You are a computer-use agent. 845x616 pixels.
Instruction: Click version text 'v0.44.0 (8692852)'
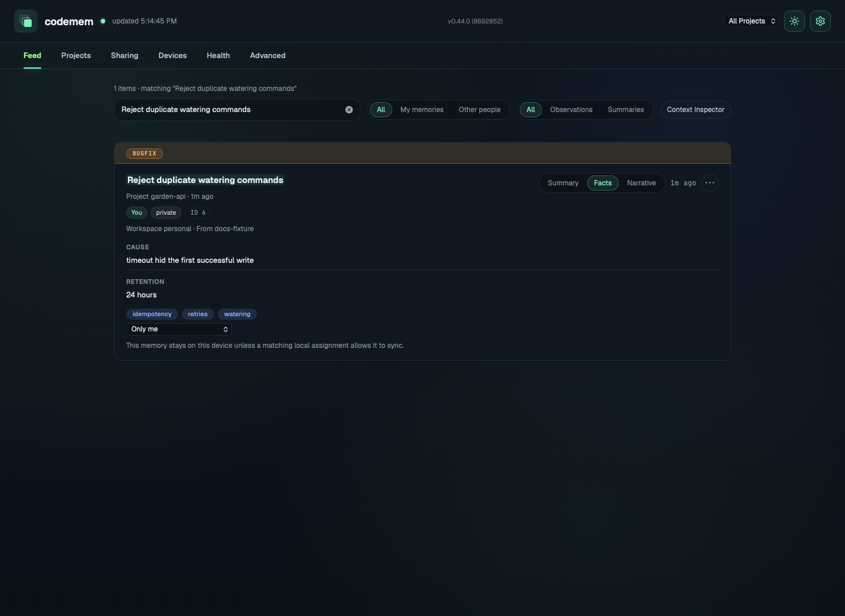[x=475, y=21]
